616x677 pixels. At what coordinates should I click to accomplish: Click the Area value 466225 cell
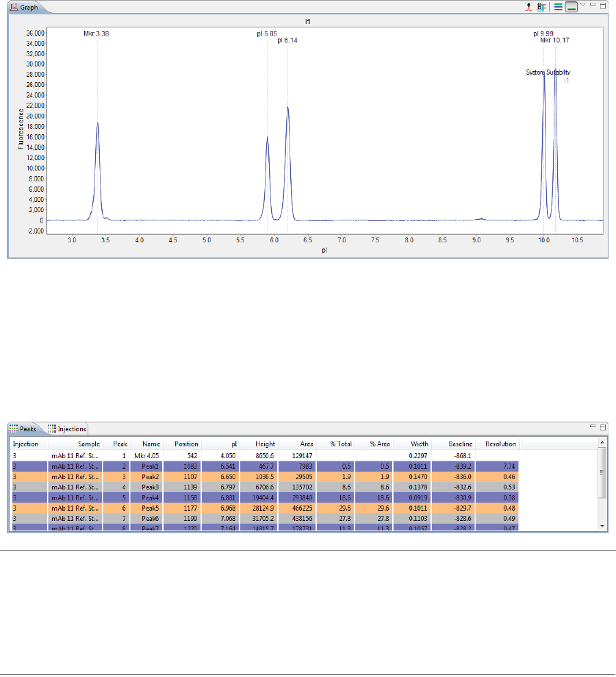tap(298, 508)
